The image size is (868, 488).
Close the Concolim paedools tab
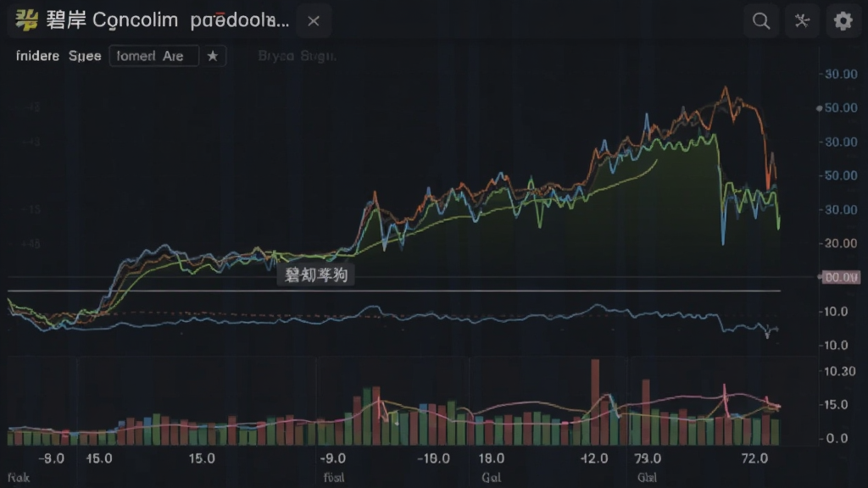coord(314,21)
